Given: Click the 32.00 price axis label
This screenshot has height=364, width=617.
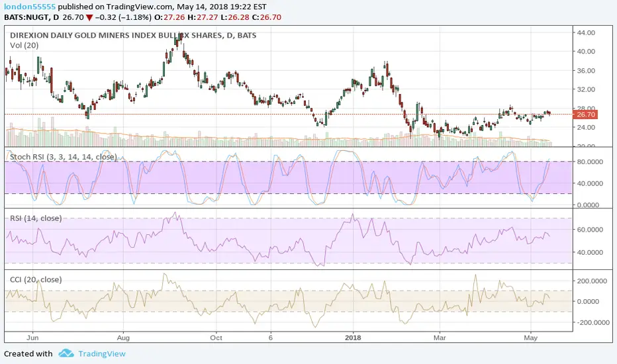Looking at the screenshot, I should 586,90.
